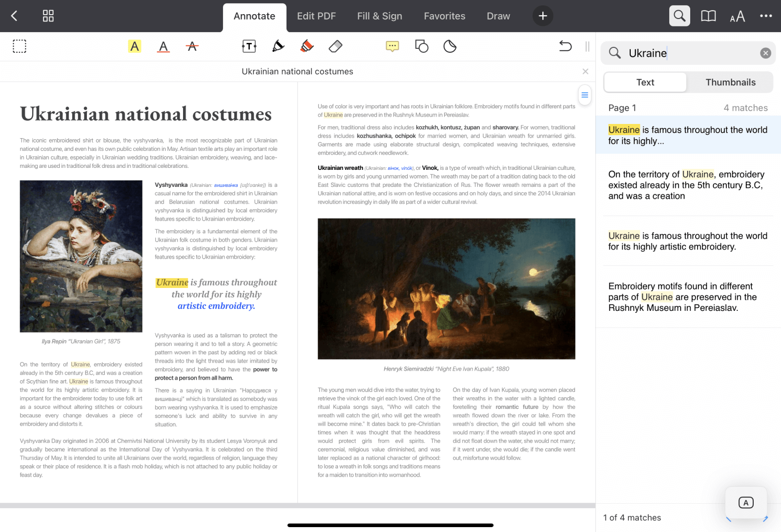Click the '4 matches' count label

[745, 108]
